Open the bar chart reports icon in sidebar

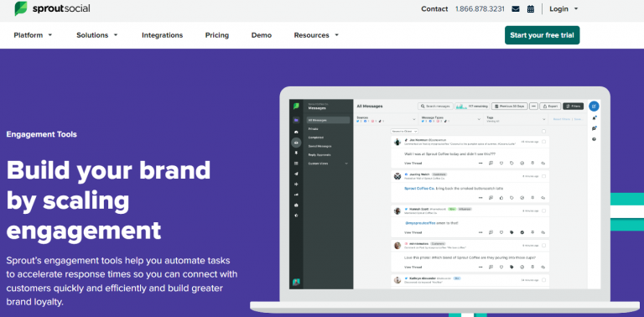coord(296,195)
